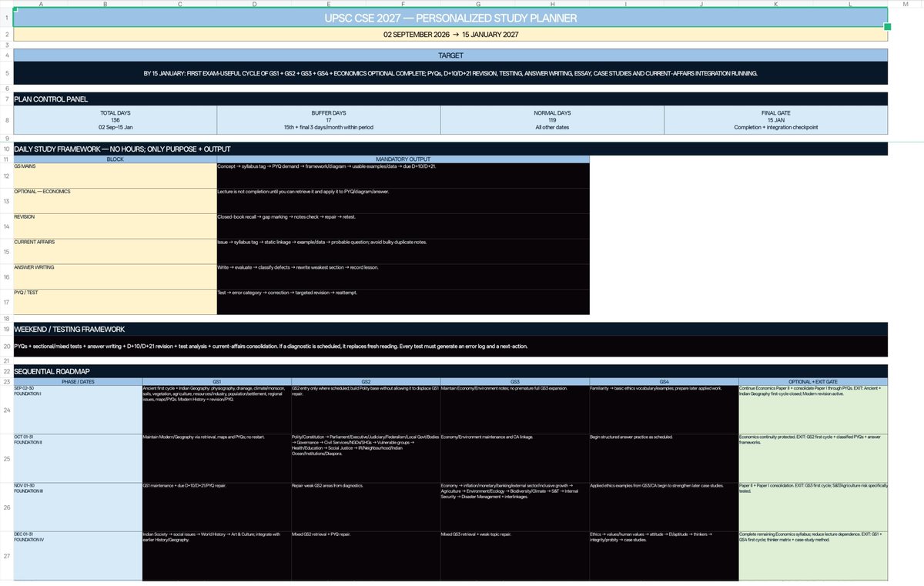Select the 'OPTIONAL — ECONOMICS' block cell
Screen dimensions: 924x586
click(115, 200)
